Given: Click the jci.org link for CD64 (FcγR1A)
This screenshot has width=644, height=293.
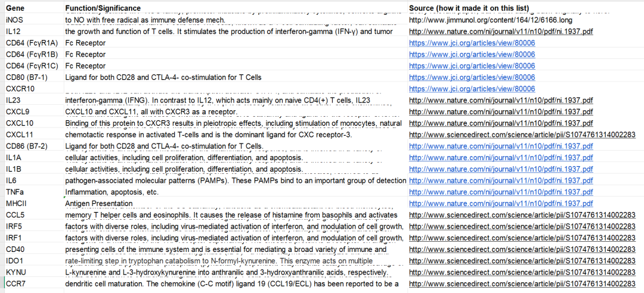Looking at the screenshot, I should pos(472,43).
